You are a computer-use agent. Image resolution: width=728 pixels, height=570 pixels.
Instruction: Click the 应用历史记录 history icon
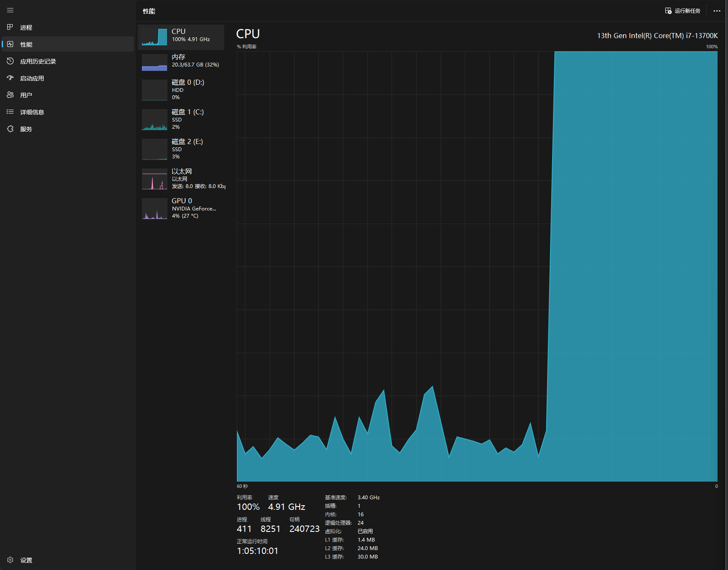point(10,61)
